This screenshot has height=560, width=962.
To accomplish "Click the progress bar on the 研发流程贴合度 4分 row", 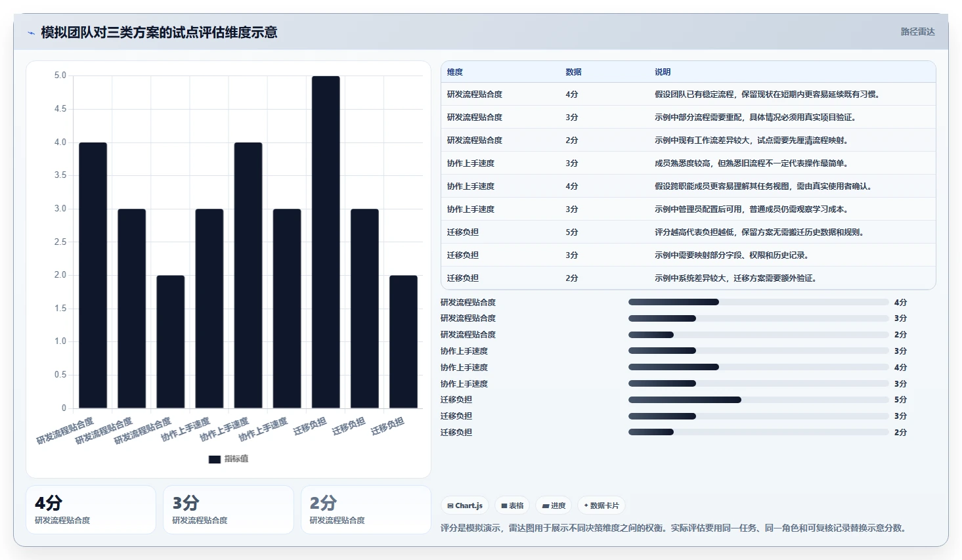I will click(758, 302).
